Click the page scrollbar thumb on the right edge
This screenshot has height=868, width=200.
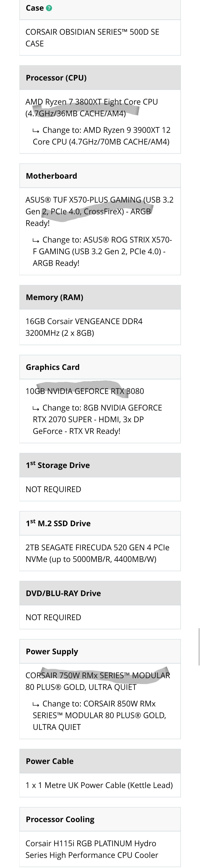pos(199,647)
